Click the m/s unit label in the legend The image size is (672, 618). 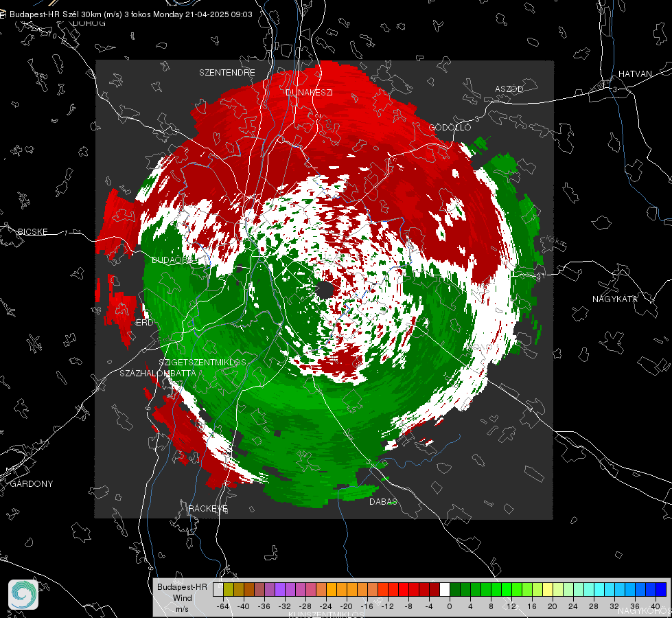[182, 609]
